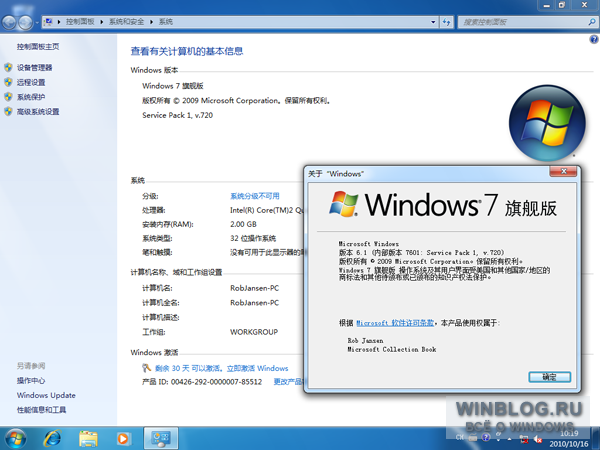Select the active Control Panel taskbar button
This screenshot has width=600, height=450.
point(161,439)
